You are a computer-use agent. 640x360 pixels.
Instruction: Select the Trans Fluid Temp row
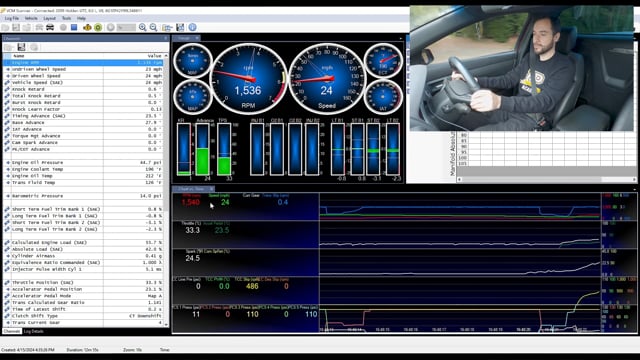coord(83,182)
